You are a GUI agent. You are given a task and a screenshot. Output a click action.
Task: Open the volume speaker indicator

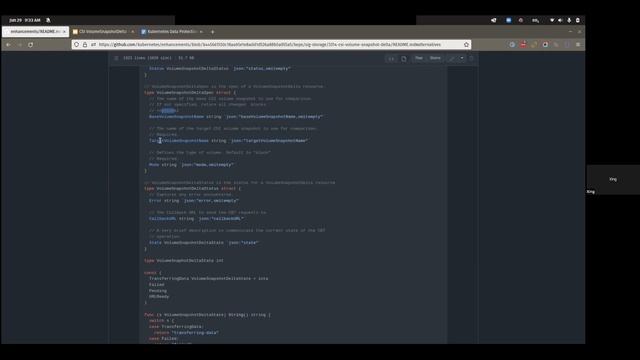click(560, 20)
